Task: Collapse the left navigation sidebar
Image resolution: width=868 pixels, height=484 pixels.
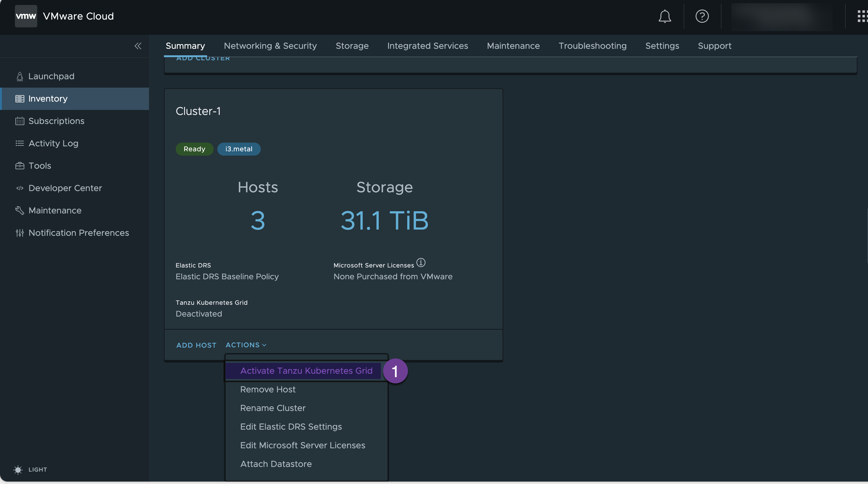Action: 138,46
